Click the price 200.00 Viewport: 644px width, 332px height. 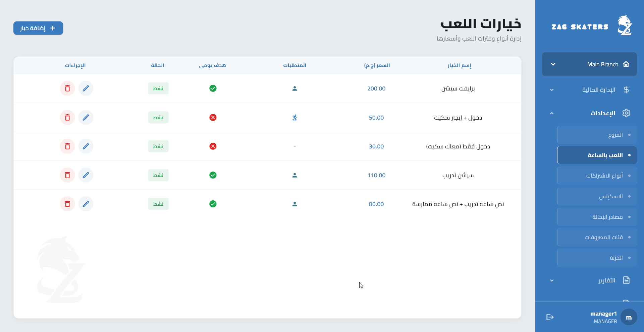[x=376, y=88]
